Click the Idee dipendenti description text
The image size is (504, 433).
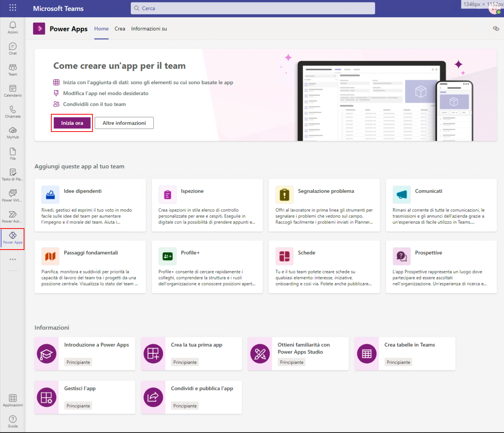[x=87, y=216]
